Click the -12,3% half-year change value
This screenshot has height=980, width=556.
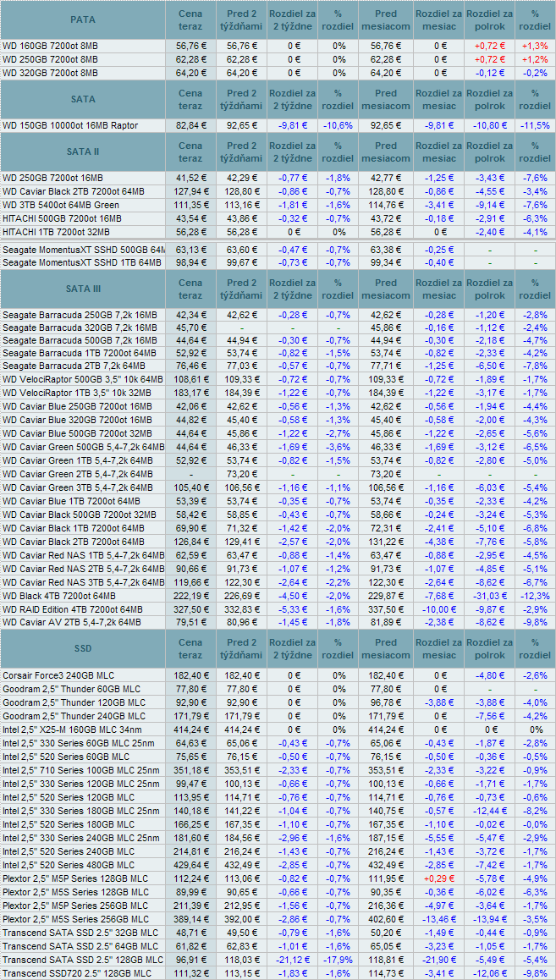tap(536, 596)
